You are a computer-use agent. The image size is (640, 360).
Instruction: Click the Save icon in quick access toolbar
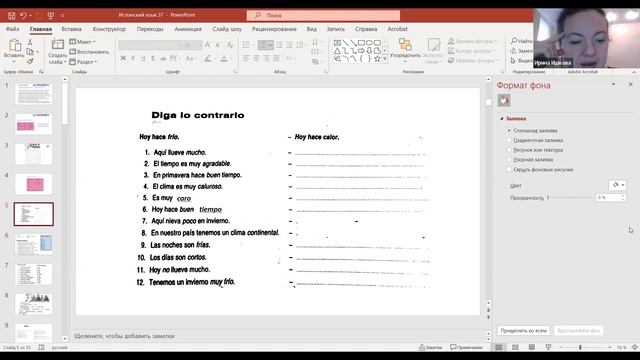click(x=11, y=16)
